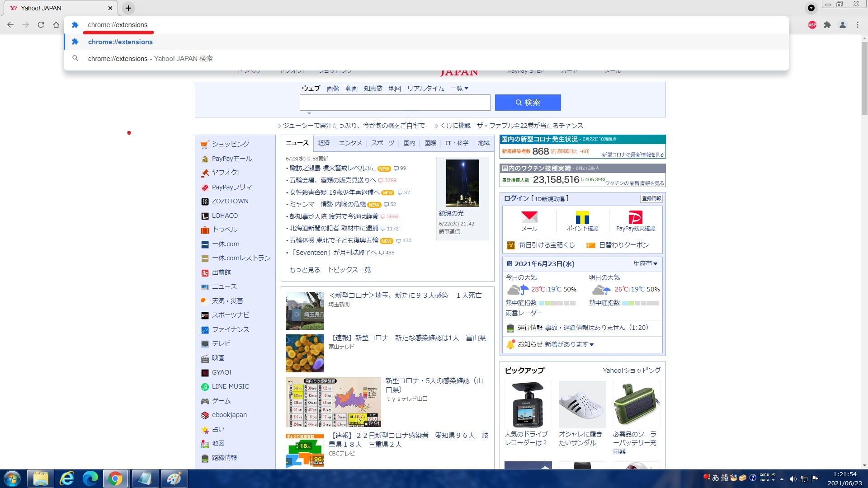Open ヤフオク! in the sidebar
Image resolution: width=868 pixels, height=488 pixels.
click(x=225, y=173)
